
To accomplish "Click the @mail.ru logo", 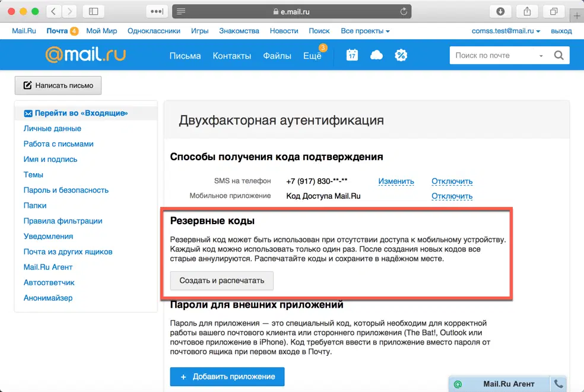I will click(85, 55).
